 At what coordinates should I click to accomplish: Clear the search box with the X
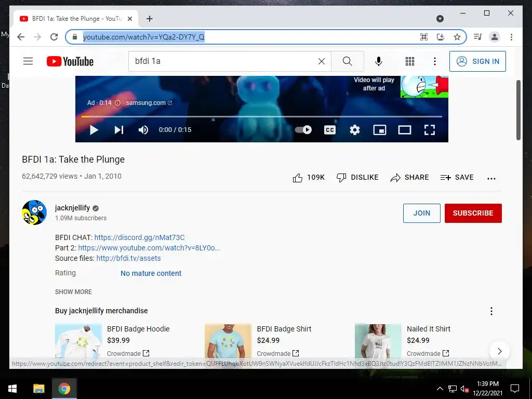321,61
